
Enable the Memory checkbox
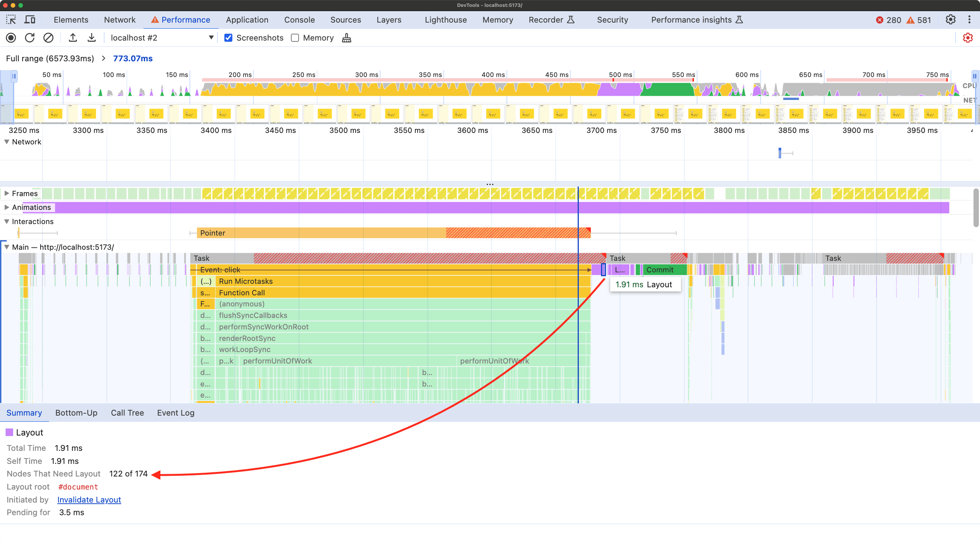click(x=294, y=38)
